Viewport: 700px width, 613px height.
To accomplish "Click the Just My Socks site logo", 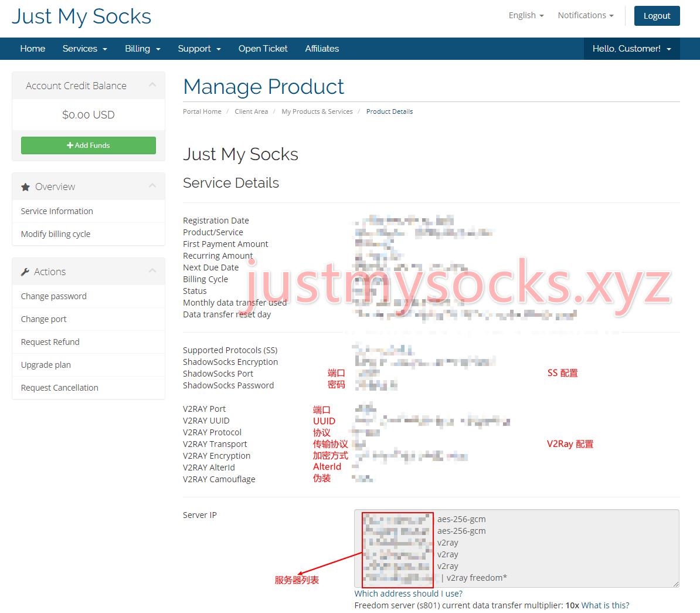I will tap(81, 16).
